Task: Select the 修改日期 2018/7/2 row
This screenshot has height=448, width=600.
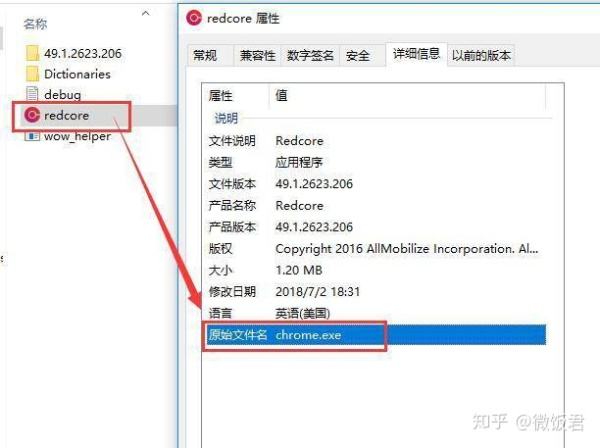Action: [377, 292]
